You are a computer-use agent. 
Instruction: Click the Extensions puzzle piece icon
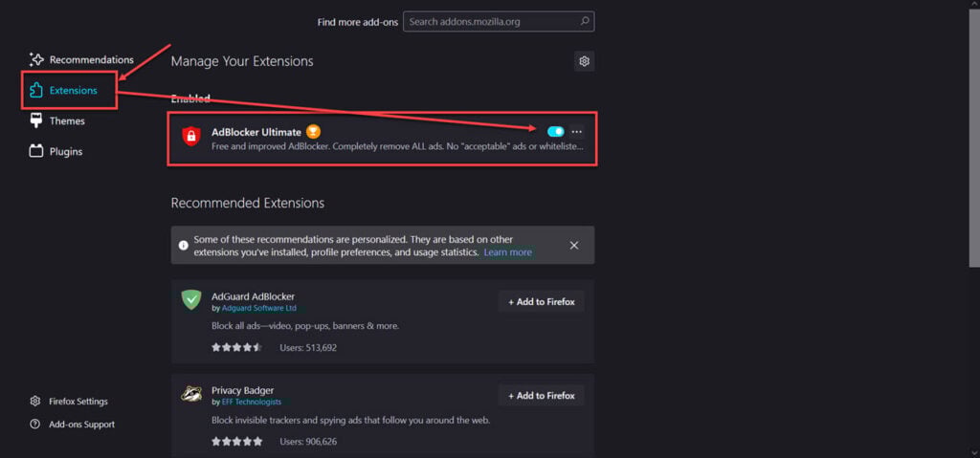click(x=36, y=91)
